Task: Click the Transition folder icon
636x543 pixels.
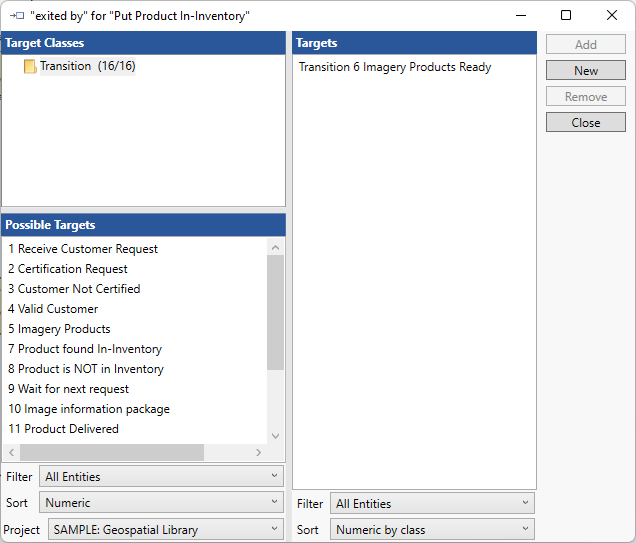Action: (30, 67)
